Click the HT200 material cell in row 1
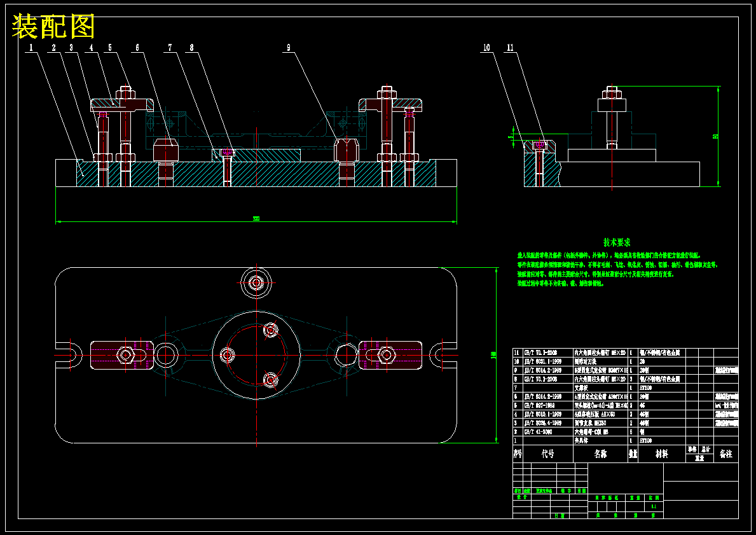The image size is (756, 535). pyautogui.click(x=645, y=440)
